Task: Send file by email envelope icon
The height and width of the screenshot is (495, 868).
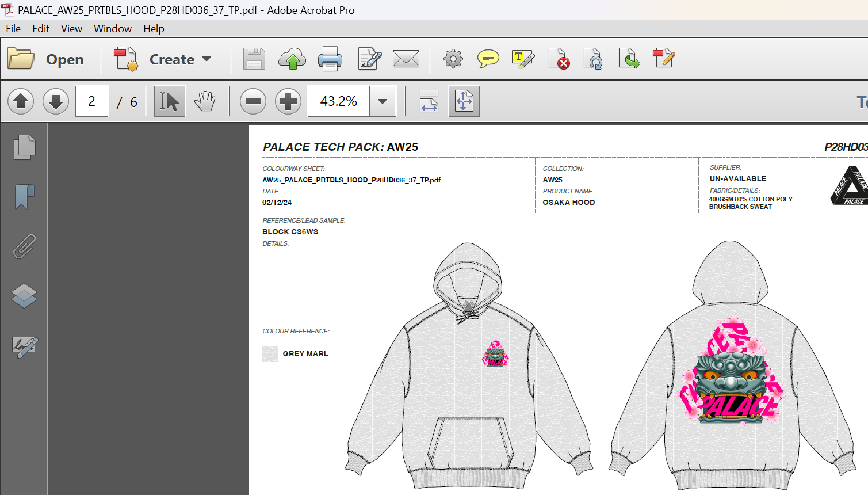Action: click(x=406, y=59)
